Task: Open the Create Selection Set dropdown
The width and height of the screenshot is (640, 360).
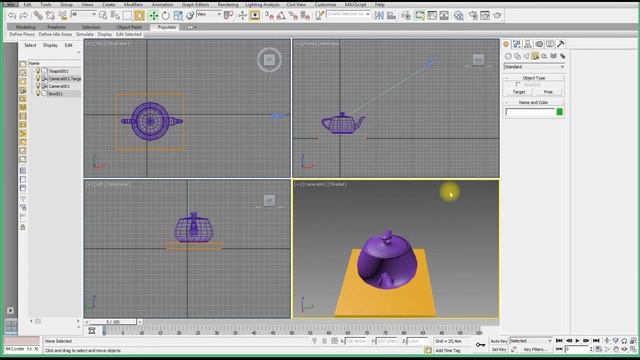Action: pyautogui.click(x=348, y=14)
